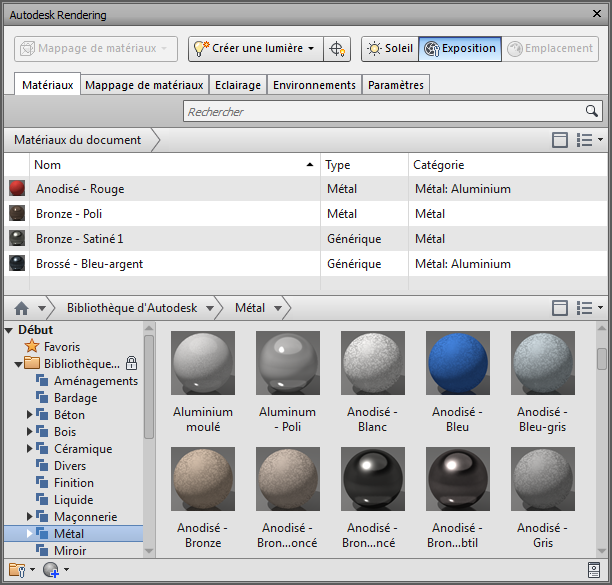Click the create new material icon
Screen dimensions: 612x585
[51, 570]
